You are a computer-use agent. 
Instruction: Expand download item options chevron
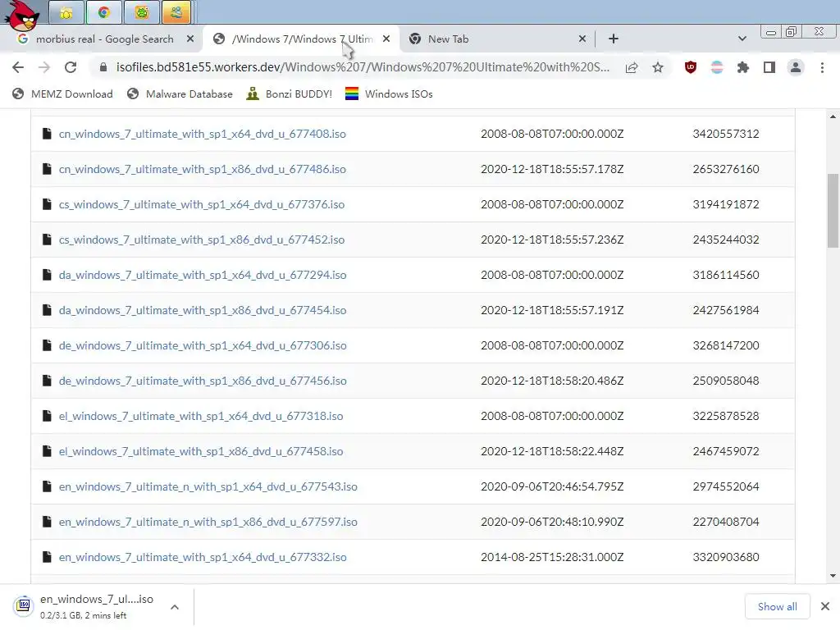pos(175,607)
